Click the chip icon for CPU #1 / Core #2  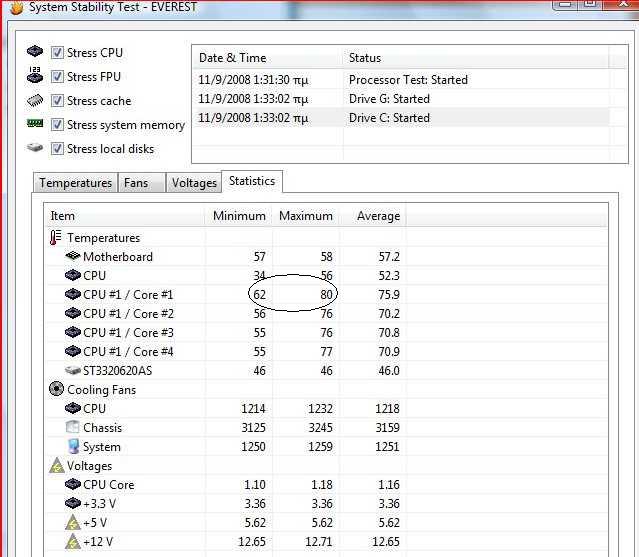73,313
